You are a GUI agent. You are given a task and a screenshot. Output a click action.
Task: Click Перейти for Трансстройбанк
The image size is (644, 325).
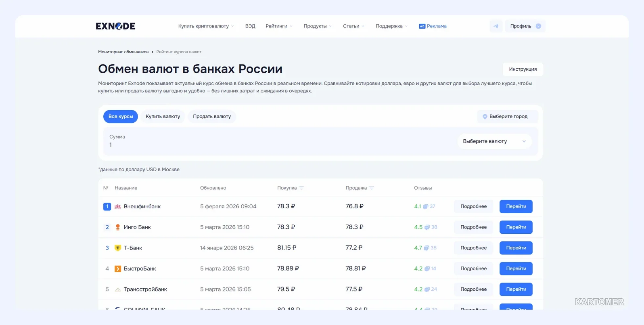click(x=516, y=289)
